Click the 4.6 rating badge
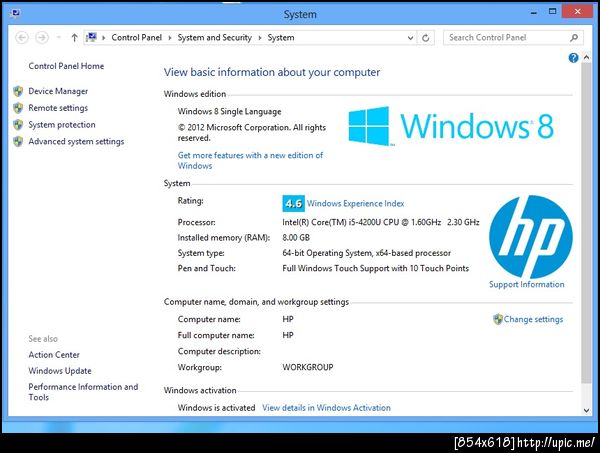Image resolution: width=600 pixels, height=453 pixels. (x=293, y=204)
